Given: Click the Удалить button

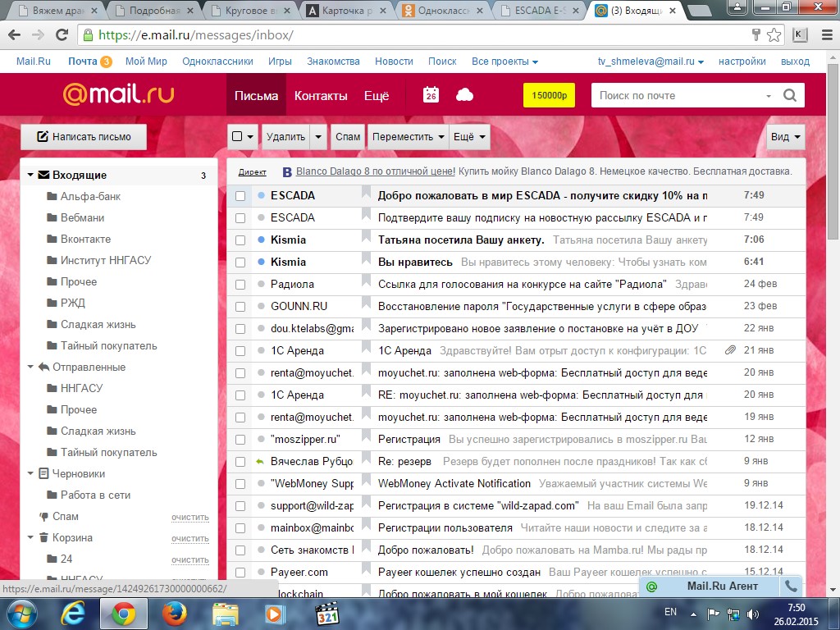Looking at the screenshot, I should coord(286,137).
